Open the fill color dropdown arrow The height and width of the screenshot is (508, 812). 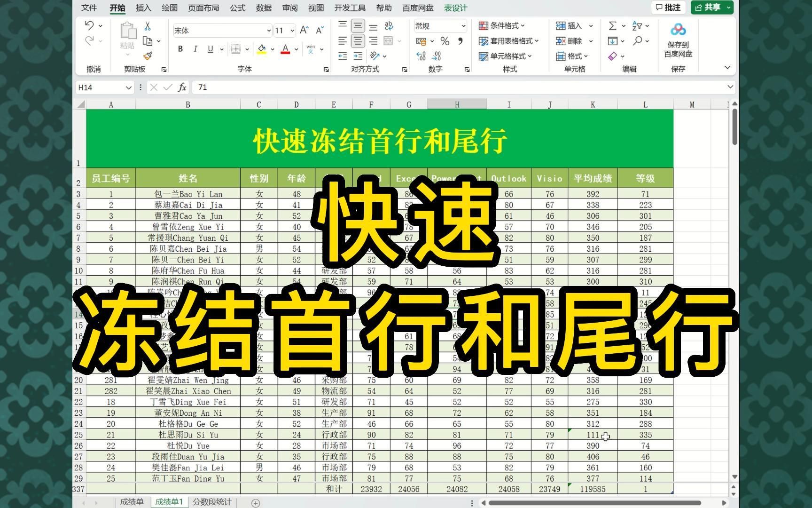[272, 49]
